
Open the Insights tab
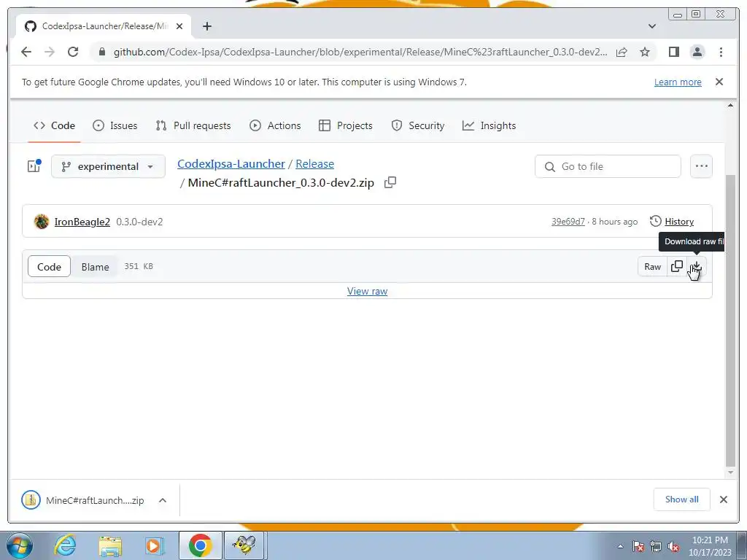(x=489, y=125)
